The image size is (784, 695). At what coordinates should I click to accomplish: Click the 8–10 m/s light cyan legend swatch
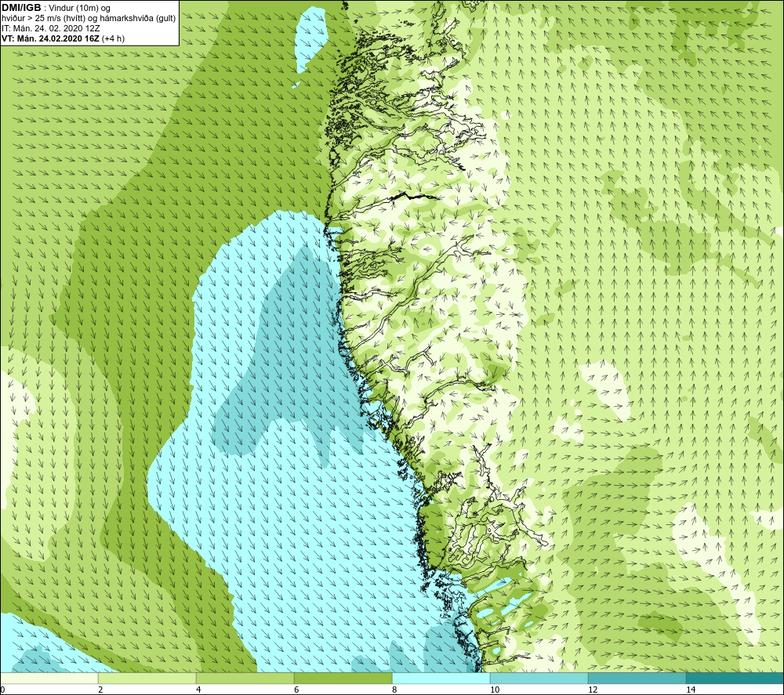pyautogui.click(x=441, y=678)
